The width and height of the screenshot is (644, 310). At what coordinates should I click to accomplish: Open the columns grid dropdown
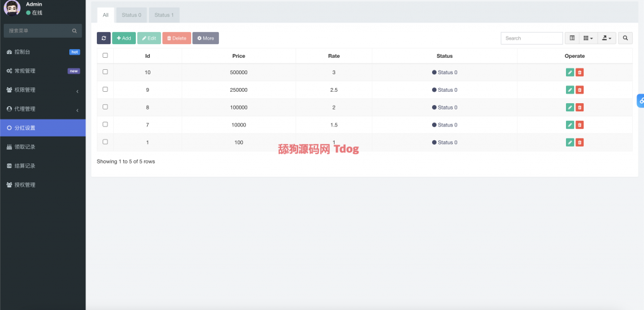(x=588, y=38)
